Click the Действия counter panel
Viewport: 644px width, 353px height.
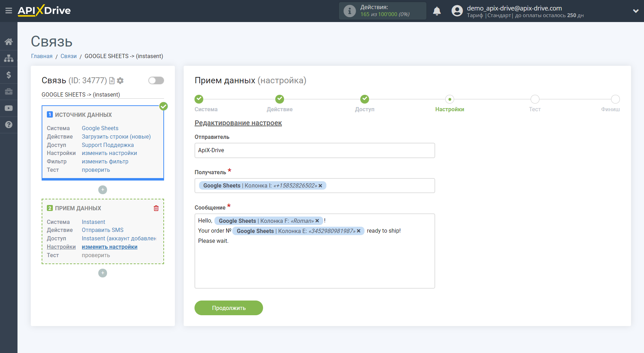[x=382, y=11]
